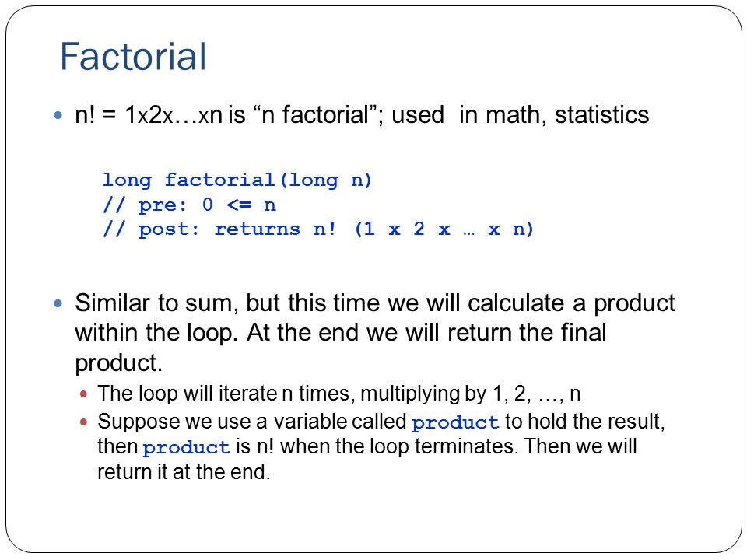Click the text used in math, statistics

(x=521, y=115)
